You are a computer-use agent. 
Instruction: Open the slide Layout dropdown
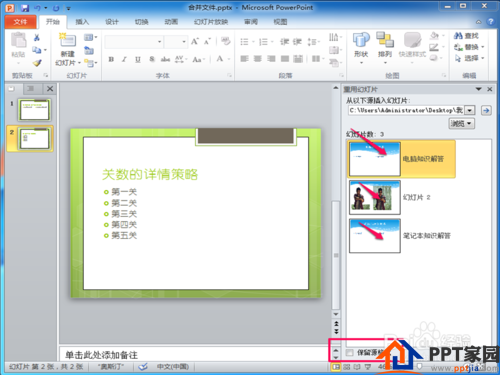click(90, 37)
